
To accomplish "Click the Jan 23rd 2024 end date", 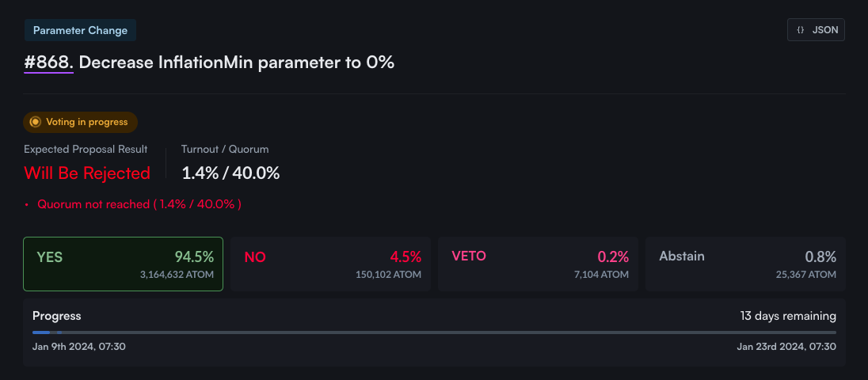I will (786, 346).
